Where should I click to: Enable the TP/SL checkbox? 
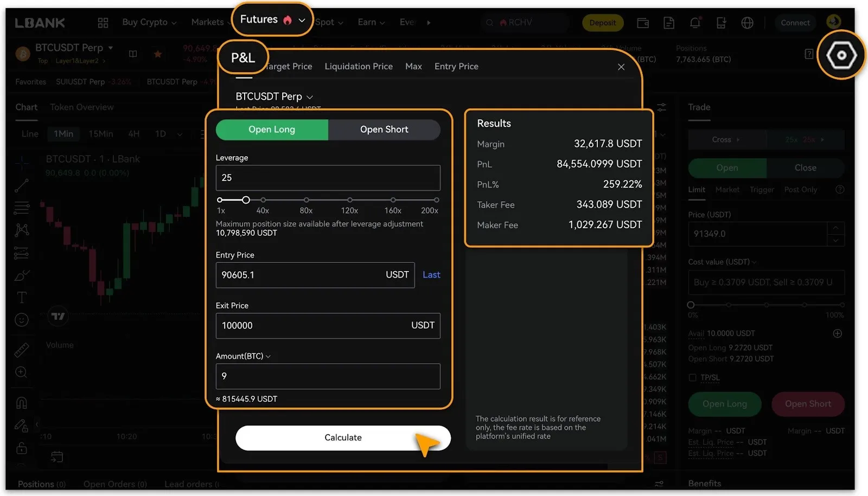(x=692, y=378)
